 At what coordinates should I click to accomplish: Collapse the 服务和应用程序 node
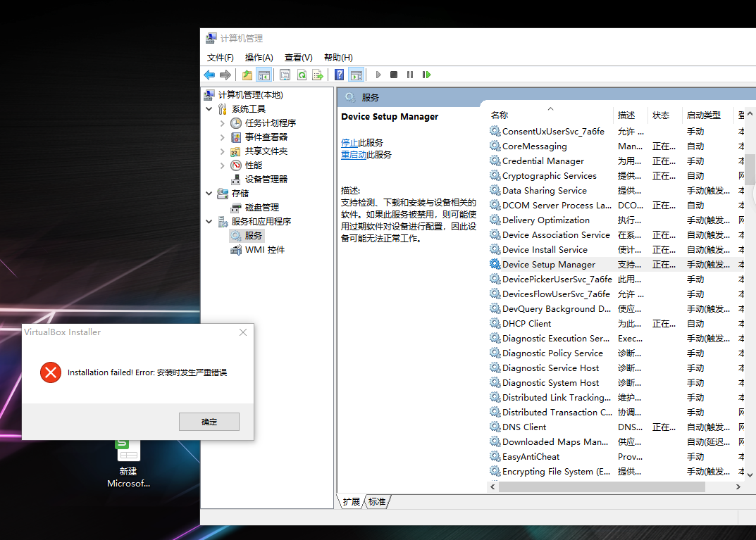pos(209,220)
